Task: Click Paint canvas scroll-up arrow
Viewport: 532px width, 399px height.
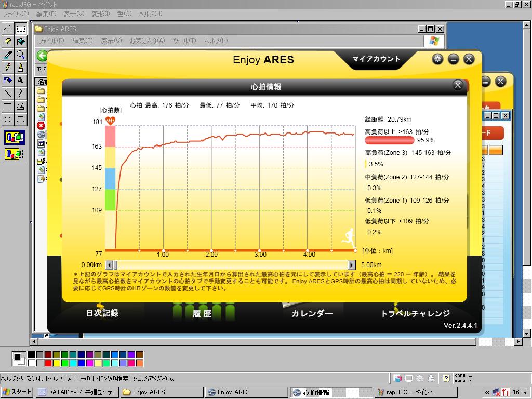Action: pyautogui.click(x=527, y=25)
